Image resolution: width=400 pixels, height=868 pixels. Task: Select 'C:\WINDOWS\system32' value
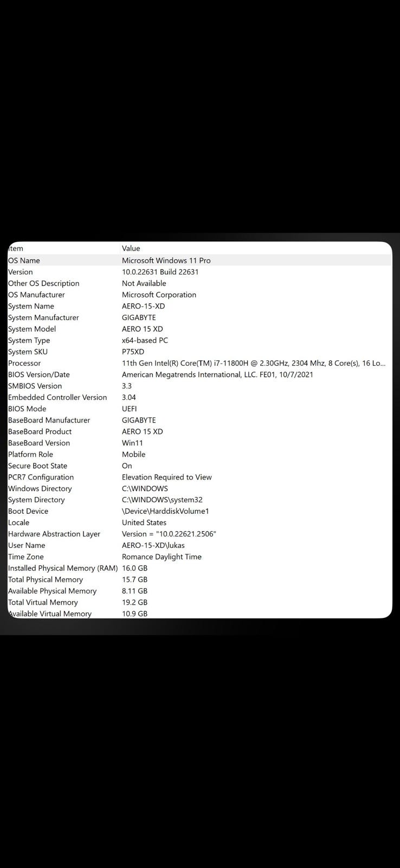162,500
